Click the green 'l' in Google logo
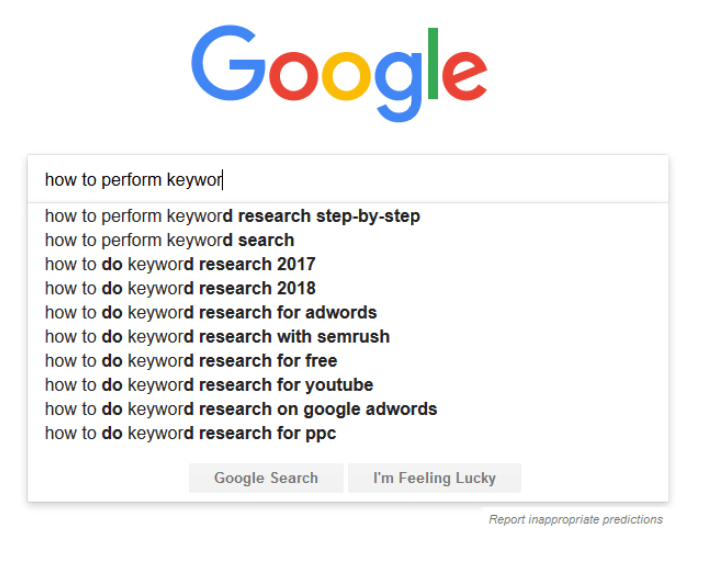Screen dimensions: 705x567 coord(433,63)
